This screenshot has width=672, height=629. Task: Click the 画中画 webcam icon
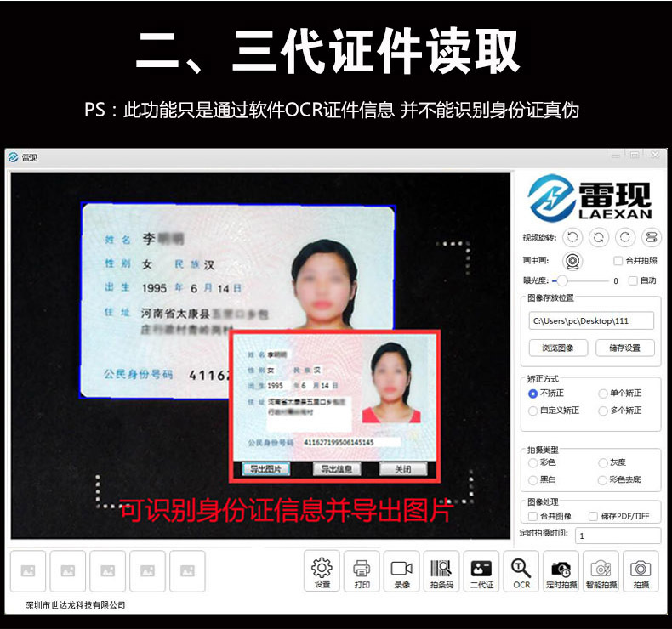coord(573,261)
